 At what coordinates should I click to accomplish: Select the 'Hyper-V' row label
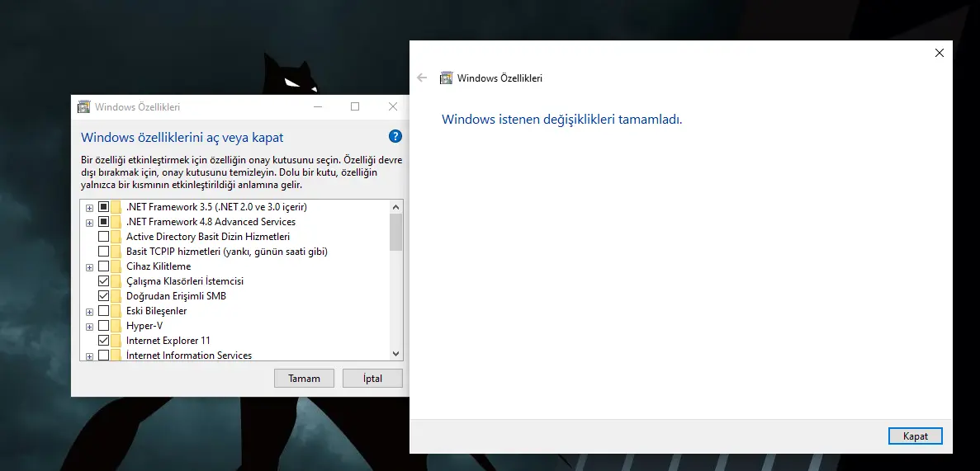[145, 326]
